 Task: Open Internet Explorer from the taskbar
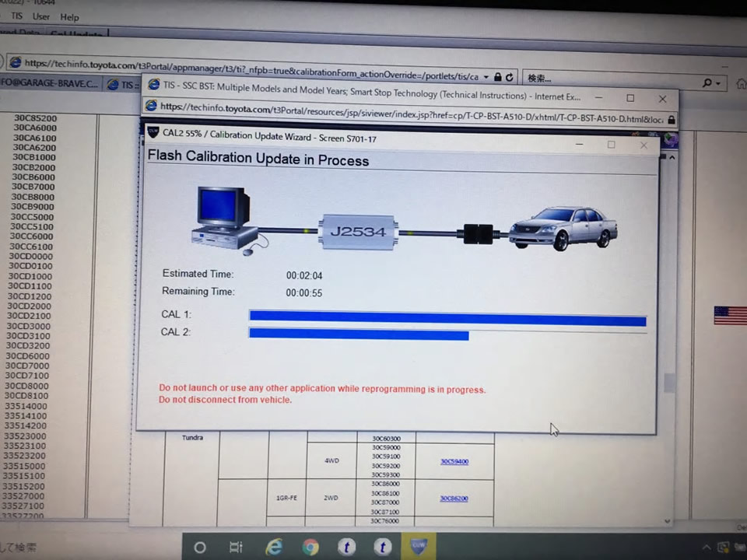(274, 548)
